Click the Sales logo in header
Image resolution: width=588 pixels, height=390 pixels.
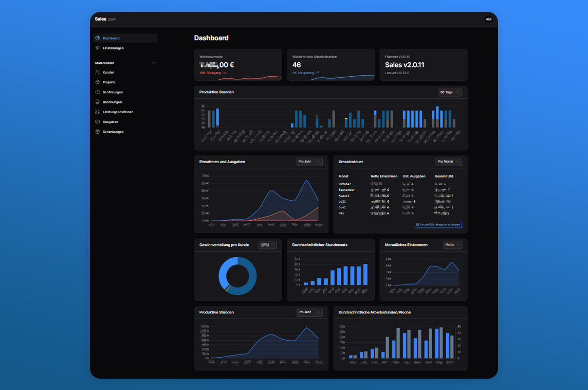(x=101, y=19)
